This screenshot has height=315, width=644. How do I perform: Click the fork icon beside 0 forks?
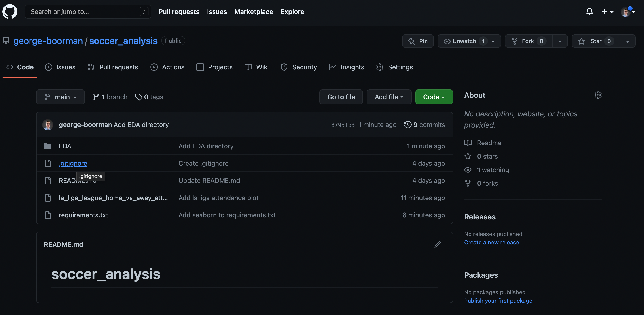tap(467, 183)
